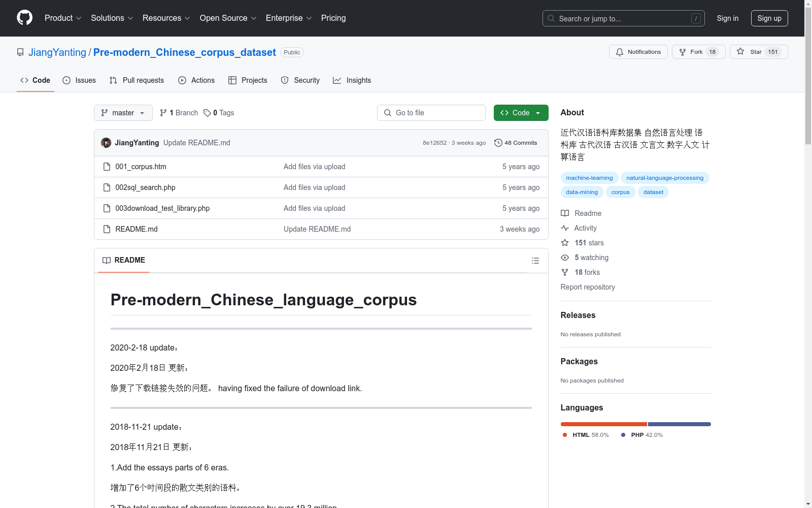
Task: Click the file icon beside 001_corpus.htm
Action: (x=107, y=167)
